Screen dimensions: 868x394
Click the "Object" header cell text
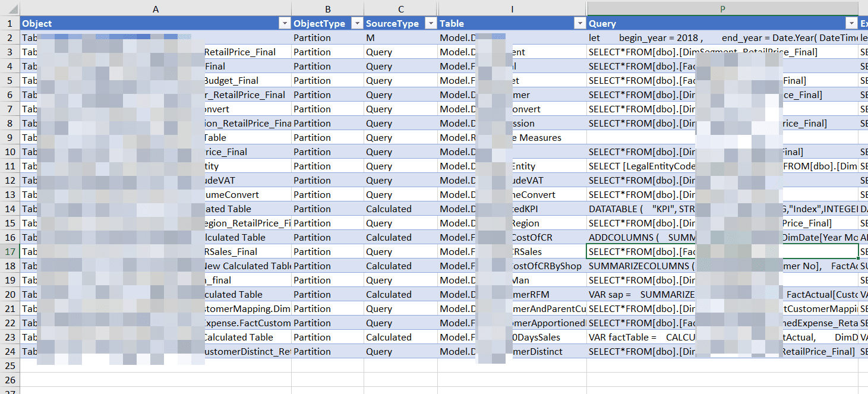pyautogui.click(x=37, y=24)
